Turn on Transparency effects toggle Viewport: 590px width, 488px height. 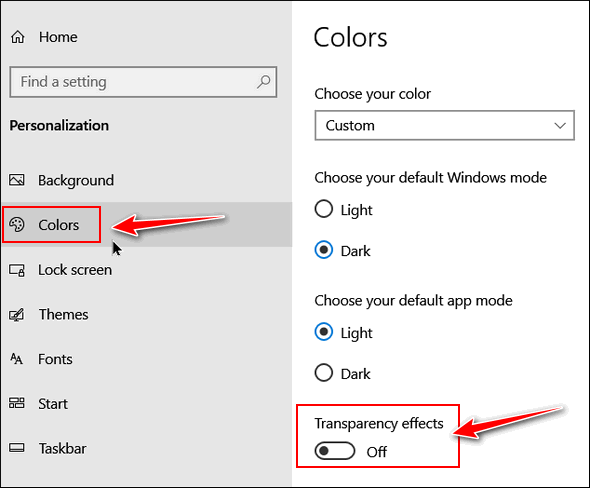click(x=335, y=451)
